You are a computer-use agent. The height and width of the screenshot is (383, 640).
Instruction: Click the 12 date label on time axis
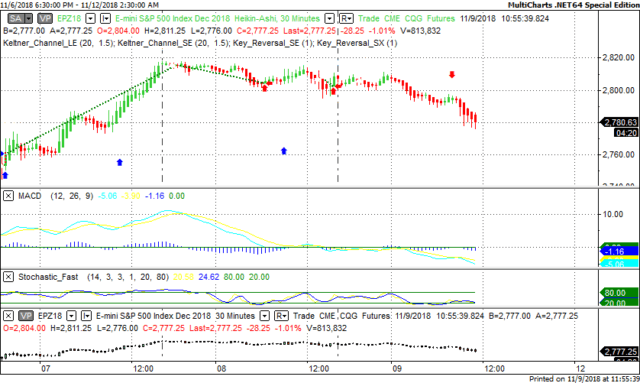click(x=580, y=369)
